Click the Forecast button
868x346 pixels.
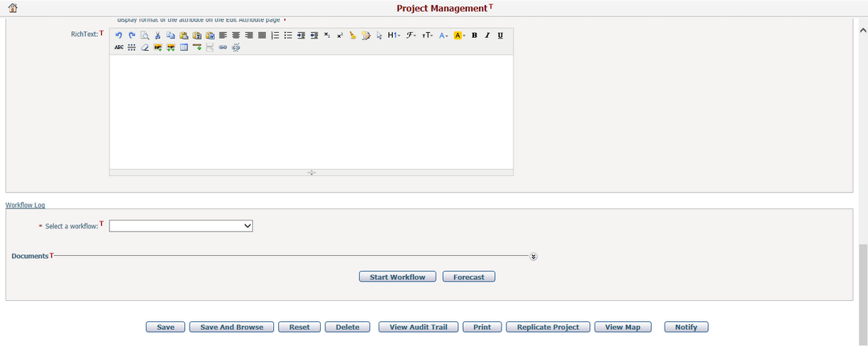(x=469, y=277)
